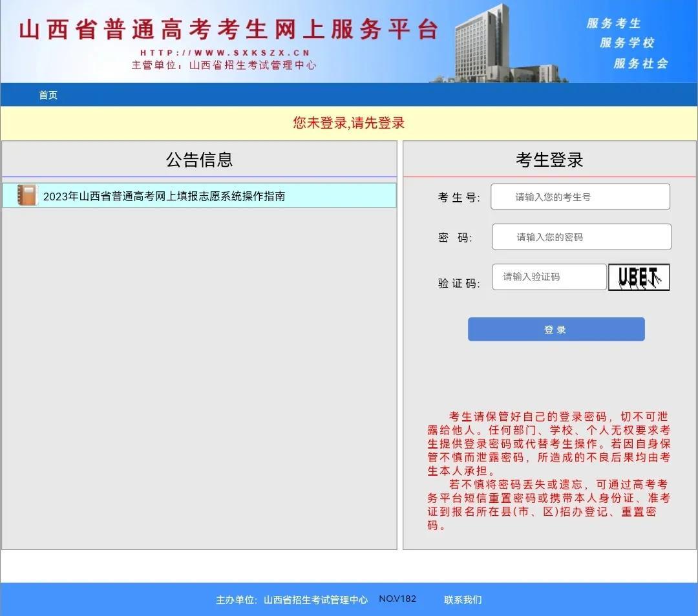Click the notebook icon beside the announcement
The height and width of the screenshot is (616, 698).
26,195
